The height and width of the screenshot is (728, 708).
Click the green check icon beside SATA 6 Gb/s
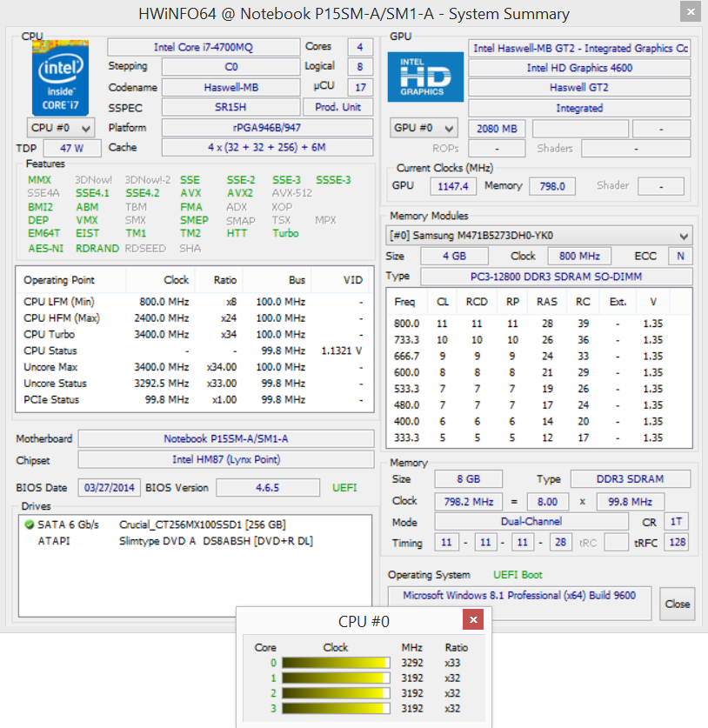click(30, 524)
